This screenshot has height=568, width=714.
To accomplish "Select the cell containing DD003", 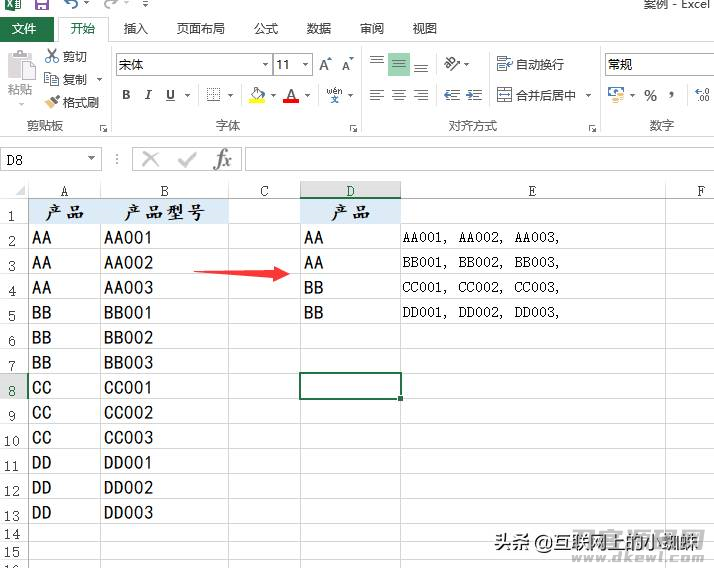I will point(164,512).
